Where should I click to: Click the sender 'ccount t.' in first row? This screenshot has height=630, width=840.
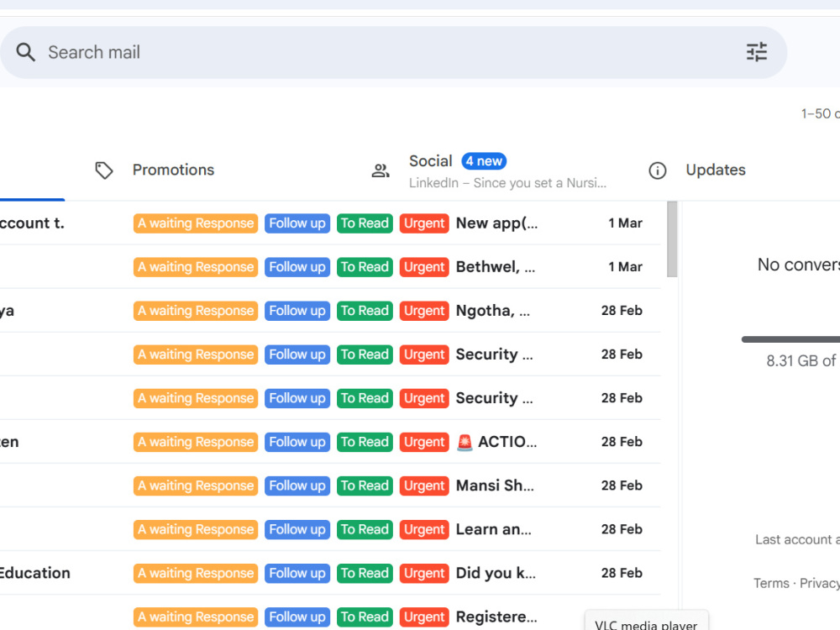coord(32,223)
